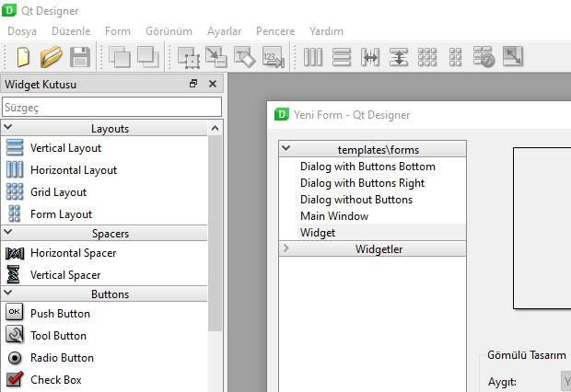Expand the Widgetler group

click(x=286, y=248)
